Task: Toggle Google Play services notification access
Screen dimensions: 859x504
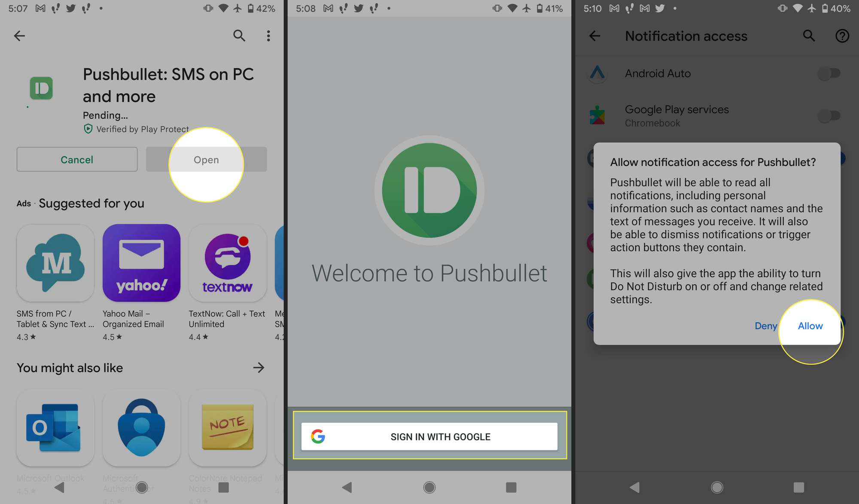Action: 829,115
